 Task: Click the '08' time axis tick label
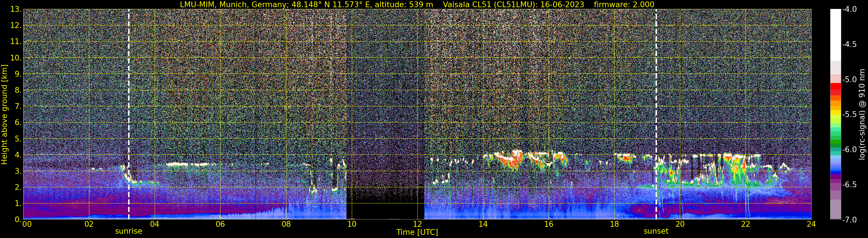pos(286,224)
